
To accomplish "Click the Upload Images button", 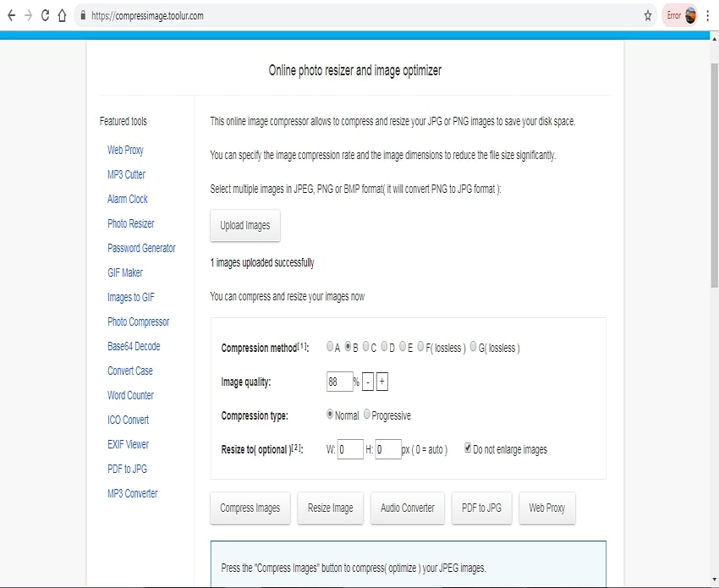I will [x=244, y=226].
